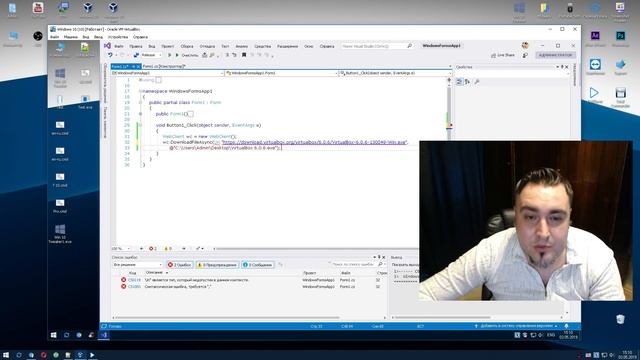Open the solution configuration dropdown in toolbar
Image resolution: width=640 pixels, height=360 pixels.
pos(151,55)
